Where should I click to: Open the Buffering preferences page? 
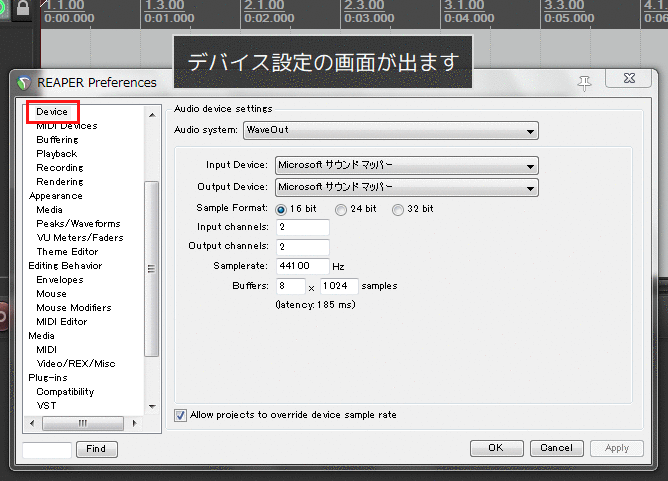[x=57, y=140]
